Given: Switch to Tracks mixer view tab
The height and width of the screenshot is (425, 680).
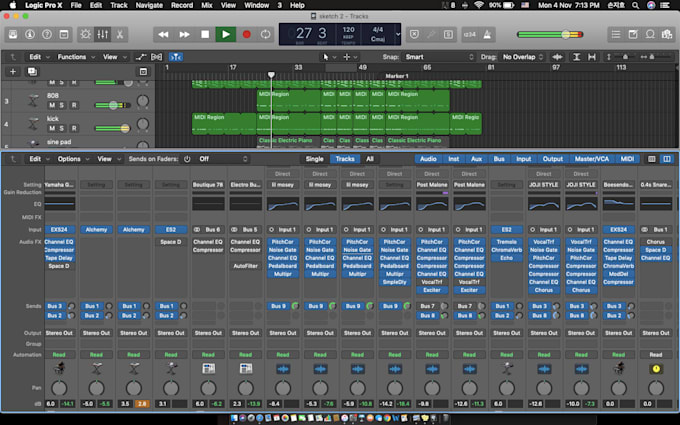Looking at the screenshot, I should click(x=345, y=159).
